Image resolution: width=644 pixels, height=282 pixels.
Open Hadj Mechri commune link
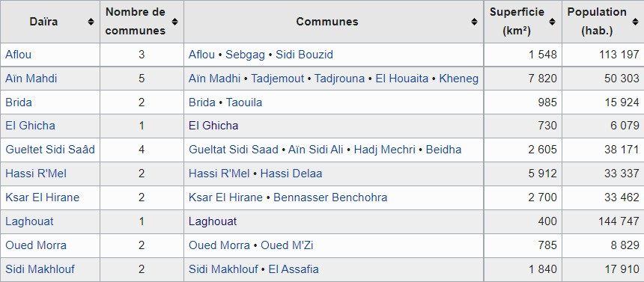(x=384, y=150)
